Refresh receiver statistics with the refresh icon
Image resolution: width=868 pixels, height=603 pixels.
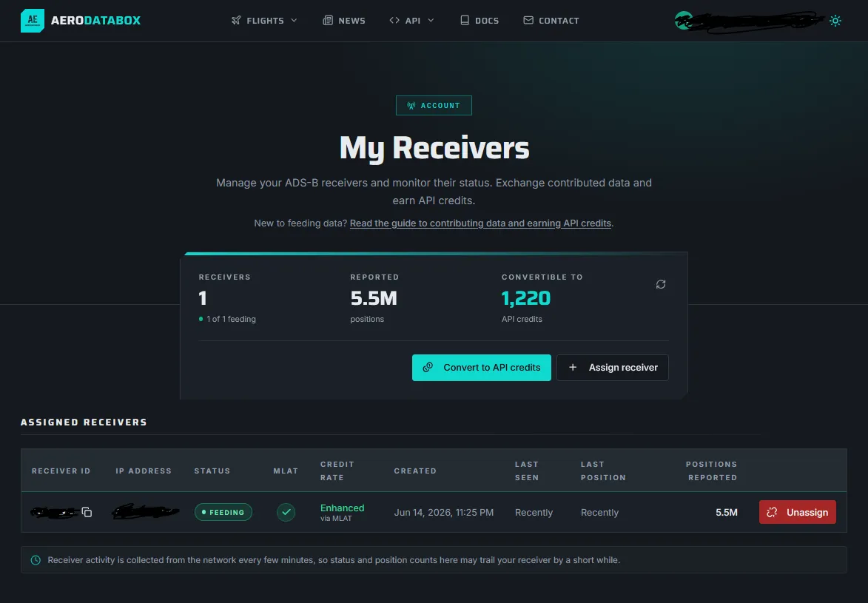(660, 284)
